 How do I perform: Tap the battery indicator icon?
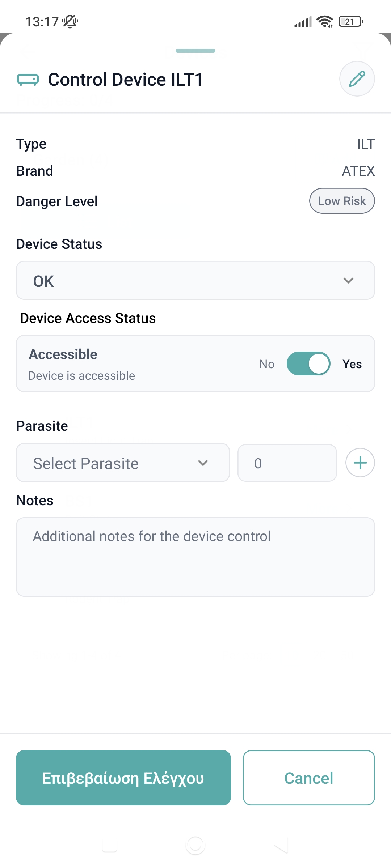point(350,22)
